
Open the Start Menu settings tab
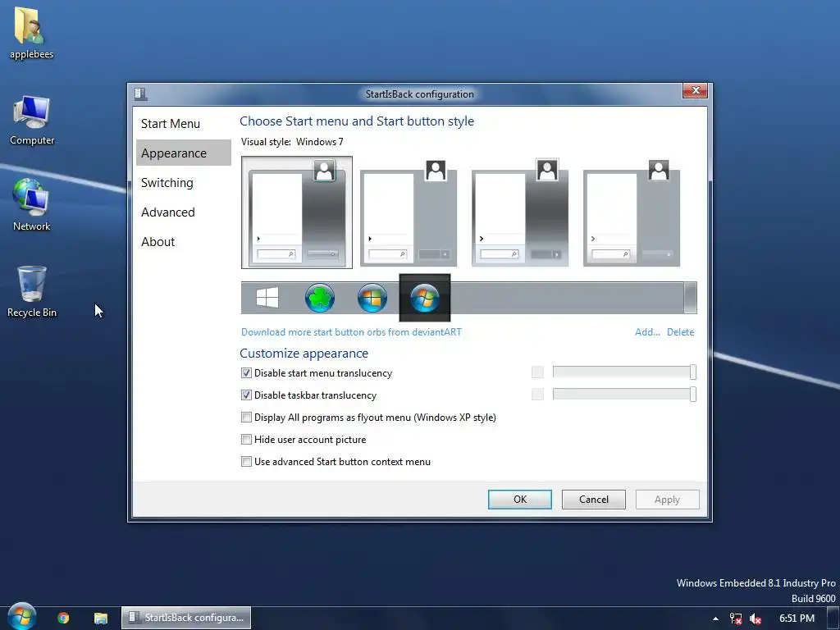tap(183, 123)
